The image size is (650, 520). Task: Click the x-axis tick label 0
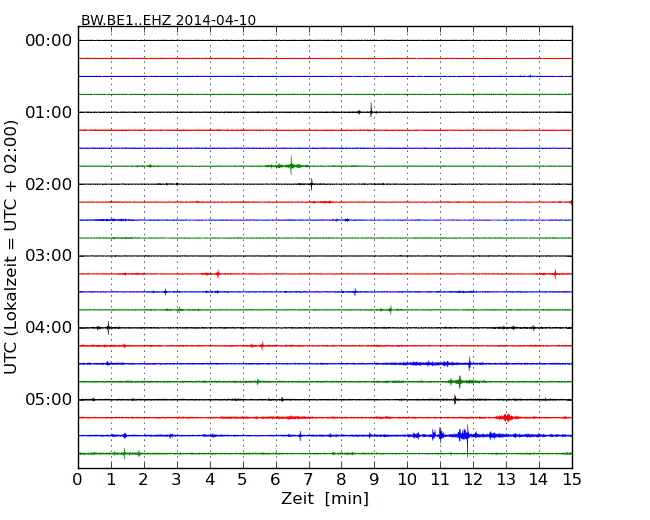coord(78,479)
